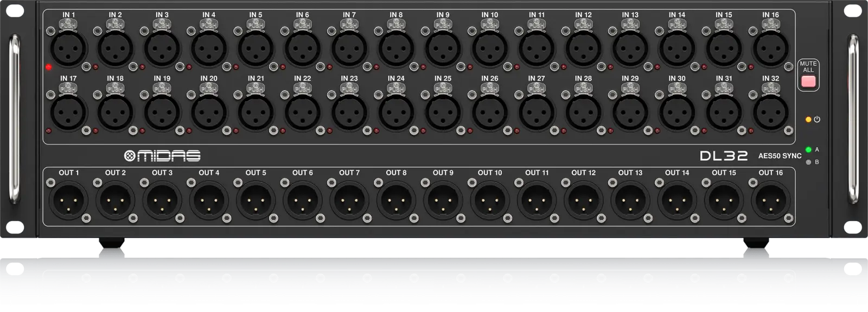The width and height of the screenshot is (868, 312).
Task: Click the IN 16 XLR input socket
Action: [770, 48]
